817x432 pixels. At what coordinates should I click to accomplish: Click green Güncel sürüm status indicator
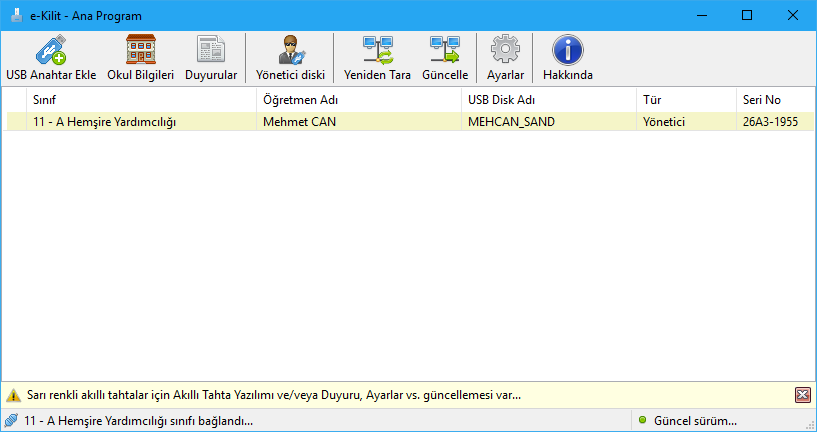pos(642,420)
